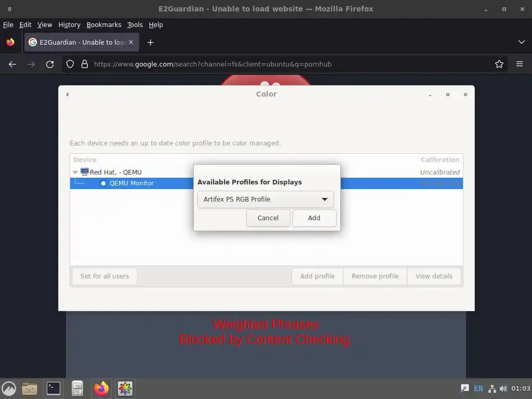Click the magnifier tray icon
This screenshot has width=532, height=399.
tap(464, 389)
